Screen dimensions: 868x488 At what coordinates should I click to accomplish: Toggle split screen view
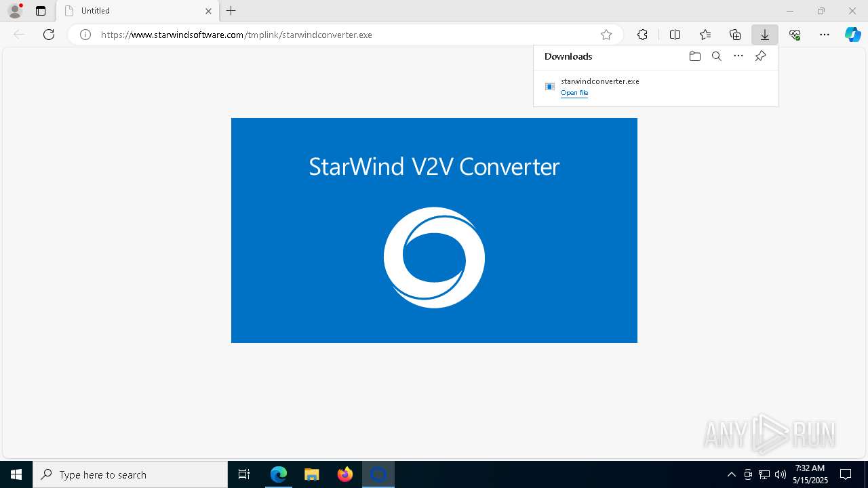coord(675,35)
